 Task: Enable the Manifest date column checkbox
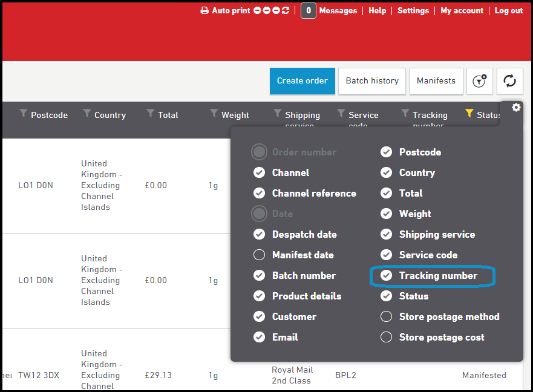(x=259, y=255)
